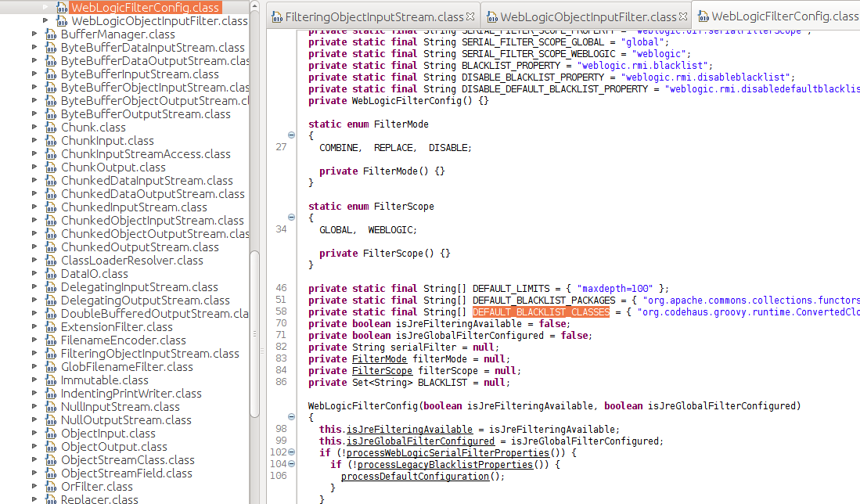The height and width of the screenshot is (504, 860).
Task: Open WebLogicObjectInputFilter.class in the tree
Action: (x=160, y=21)
